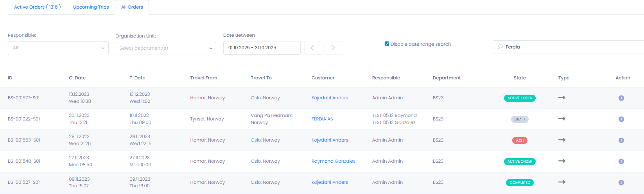Click action icon for order BS-001548-S01
Screen dimensions: 644x194
pos(621,162)
